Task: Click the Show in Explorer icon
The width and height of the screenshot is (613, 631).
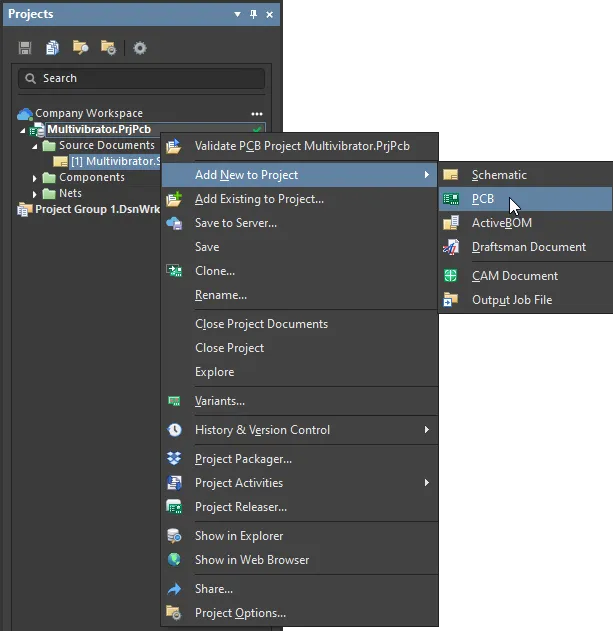Action: click(x=174, y=536)
